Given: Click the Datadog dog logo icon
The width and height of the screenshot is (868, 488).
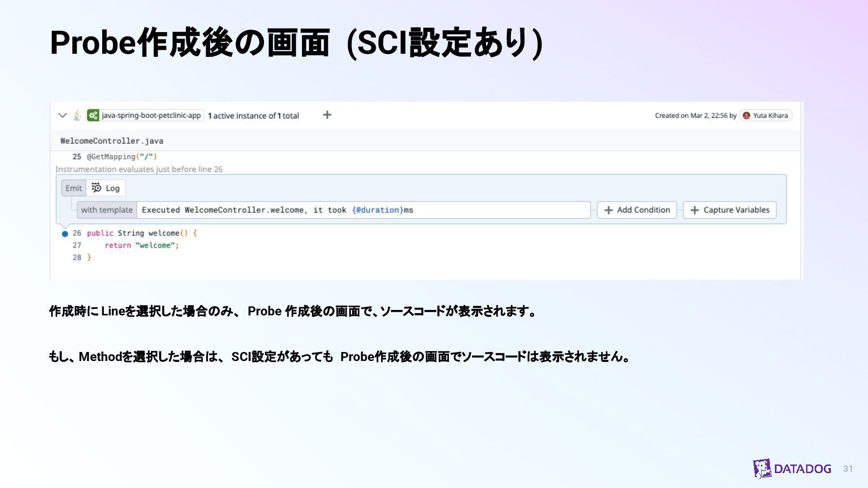Looking at the screenshot, I should click(x=762, y=469).
